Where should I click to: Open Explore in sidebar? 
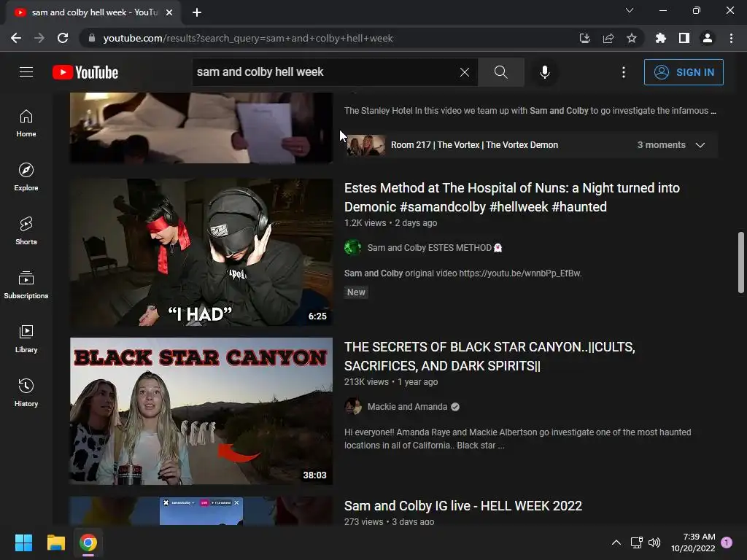tap(26, 176)
